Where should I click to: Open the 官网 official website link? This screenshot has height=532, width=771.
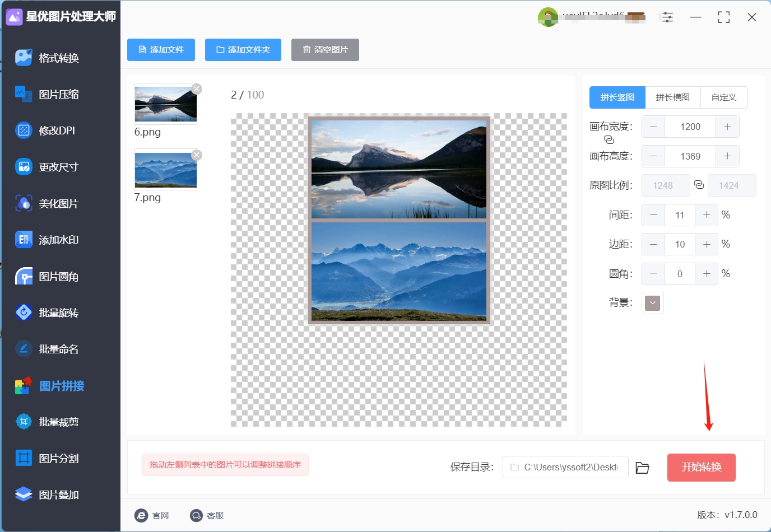pos(152,515)
